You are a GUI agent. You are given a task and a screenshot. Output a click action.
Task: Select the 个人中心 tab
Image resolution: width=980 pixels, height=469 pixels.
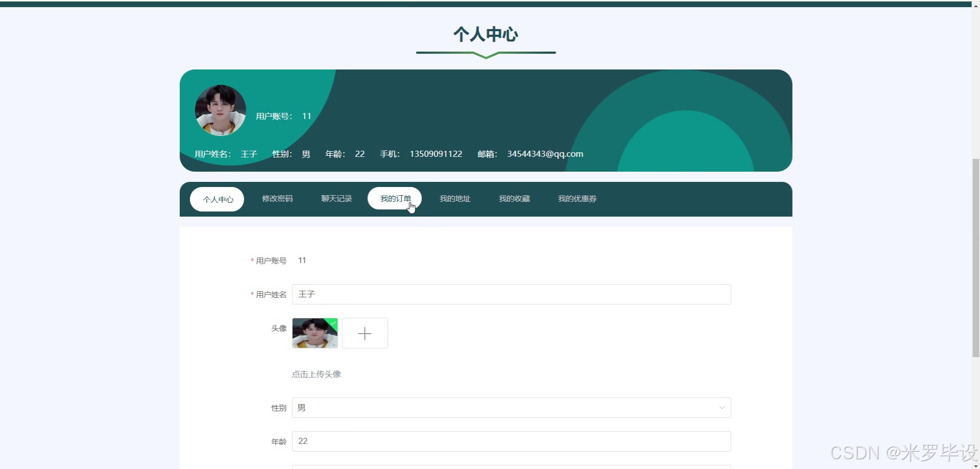pyautogui.click(x=216, y=199)
